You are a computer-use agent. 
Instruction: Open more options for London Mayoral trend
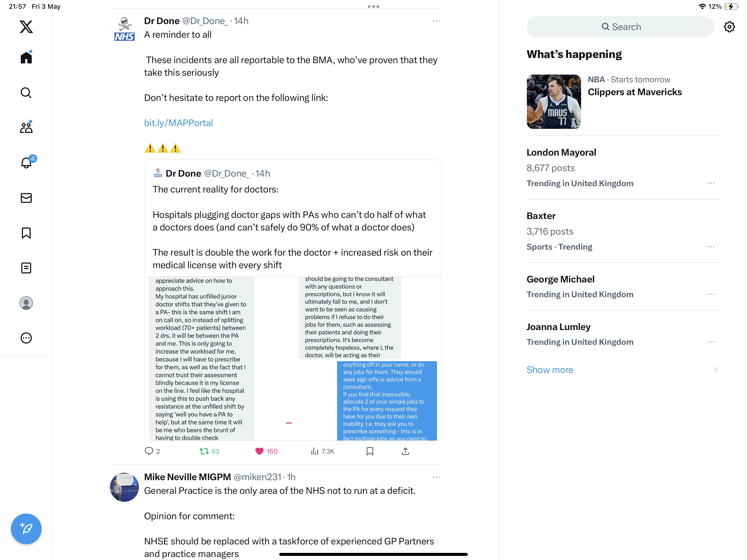point(711,183)
